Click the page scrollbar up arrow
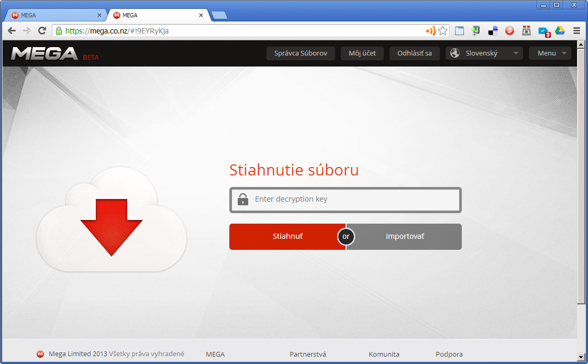Viewport: 588px width, 364px height. tap(581, 45)
